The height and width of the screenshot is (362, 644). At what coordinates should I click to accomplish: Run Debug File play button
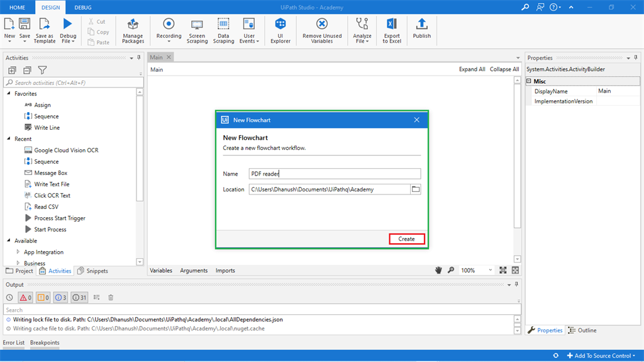(68, 24)
